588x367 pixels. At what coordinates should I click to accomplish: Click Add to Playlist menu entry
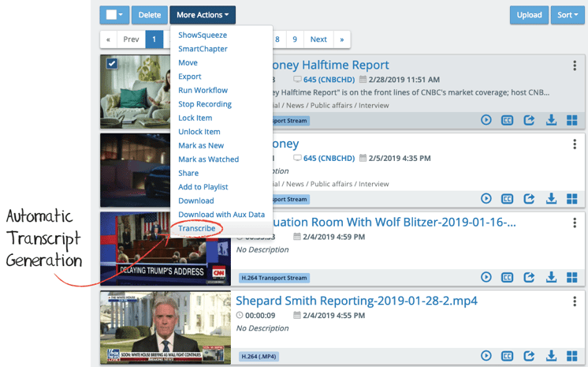(203, 187)
